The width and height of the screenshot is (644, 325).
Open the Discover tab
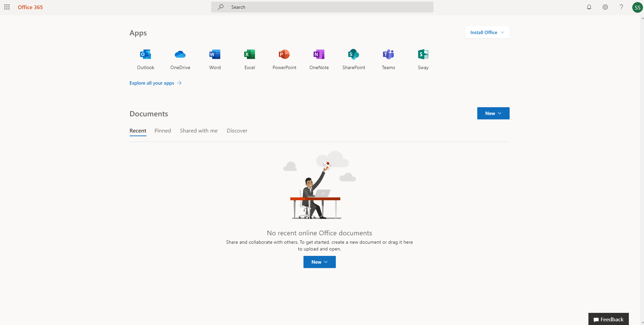pos(237,131)
